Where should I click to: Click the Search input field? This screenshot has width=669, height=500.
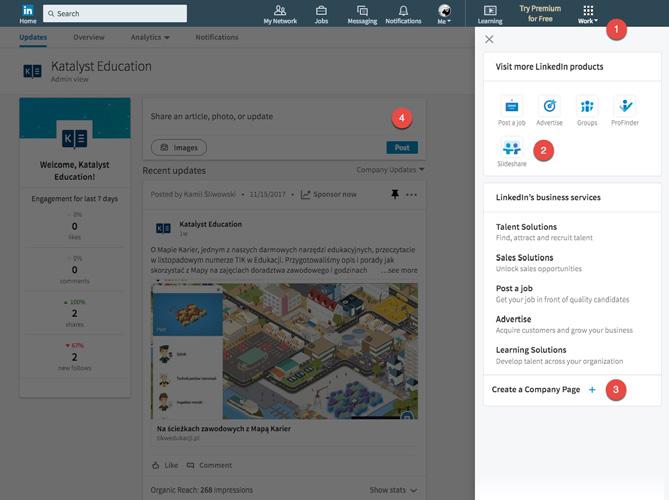[115, 14]
